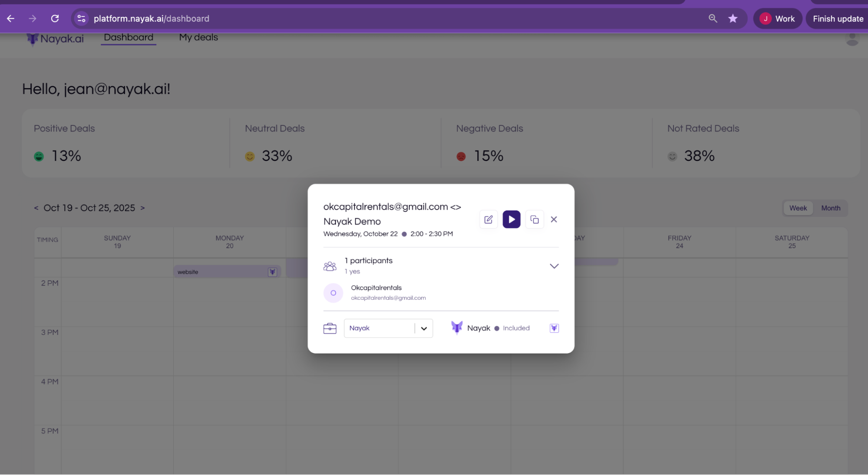Click the participants group icon

tap(330, 266)
